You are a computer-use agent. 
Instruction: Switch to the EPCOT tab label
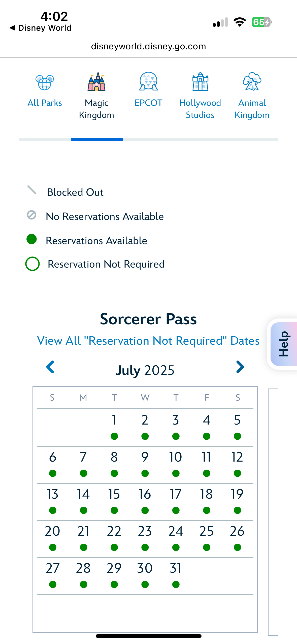point(148,103)
